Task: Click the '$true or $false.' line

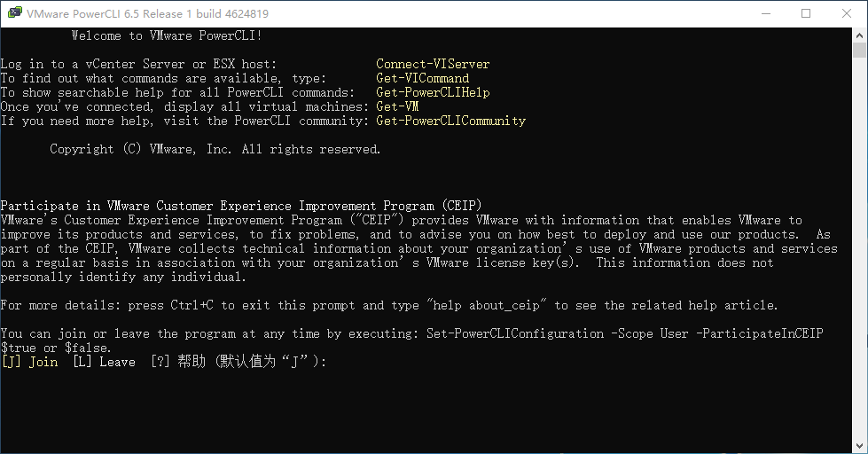Action: [56, 348]
